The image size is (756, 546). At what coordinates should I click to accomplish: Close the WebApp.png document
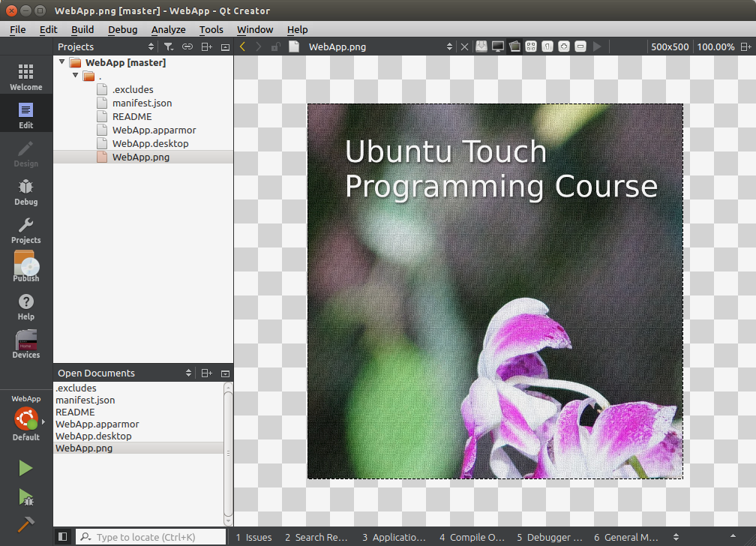pyautogui.click(x=464, y=46)
